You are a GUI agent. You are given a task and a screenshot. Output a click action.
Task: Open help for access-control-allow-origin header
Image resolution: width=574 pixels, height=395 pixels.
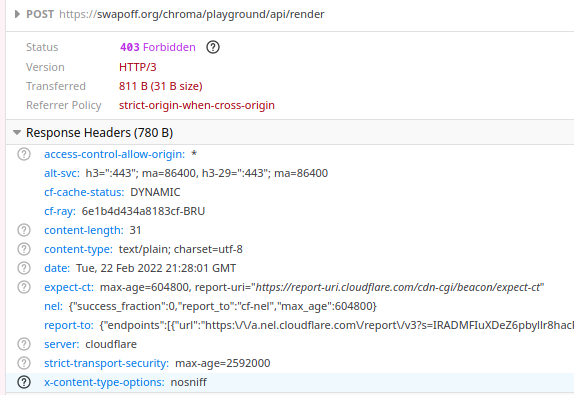[x=24, y=154]
